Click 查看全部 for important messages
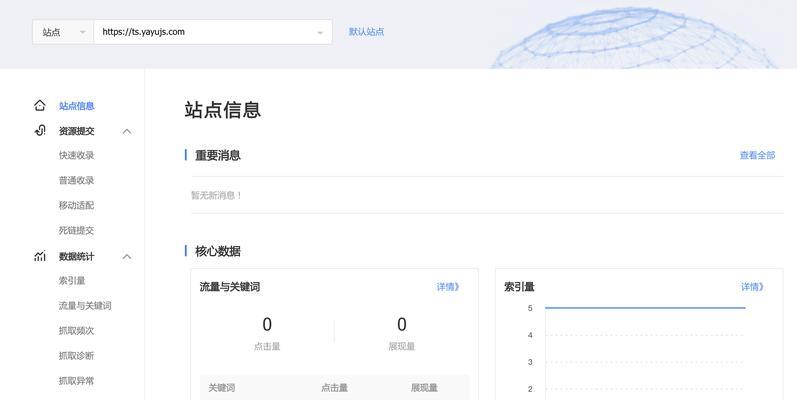The height and width of the screenshot is (400, 797). (757, 155)
